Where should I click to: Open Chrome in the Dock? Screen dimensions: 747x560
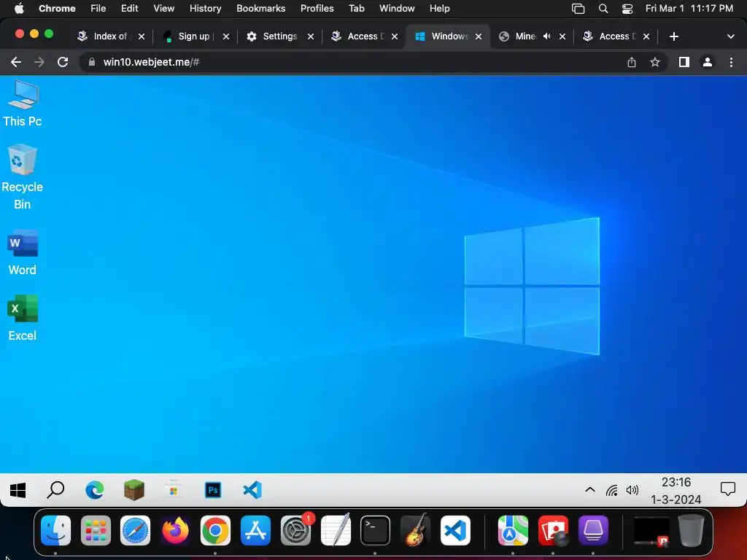coord(215,530)
